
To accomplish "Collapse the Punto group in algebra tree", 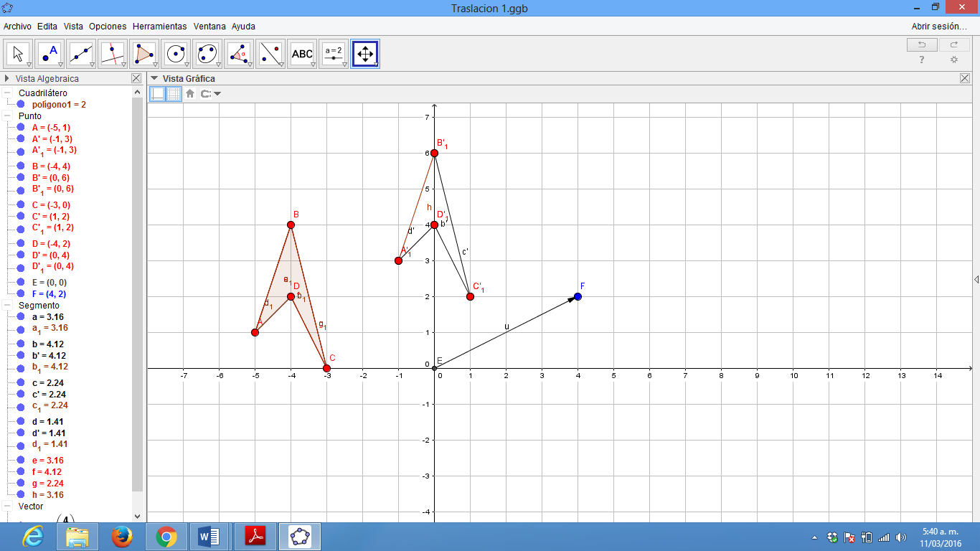I will pyautogui.click(x=7, y=116).
